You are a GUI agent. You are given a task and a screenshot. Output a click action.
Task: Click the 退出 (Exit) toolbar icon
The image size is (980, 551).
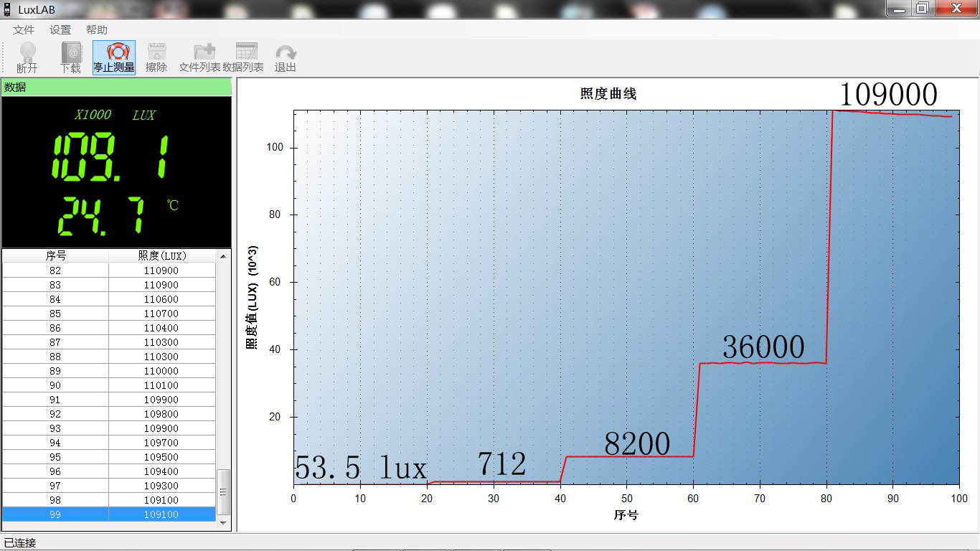286,56
